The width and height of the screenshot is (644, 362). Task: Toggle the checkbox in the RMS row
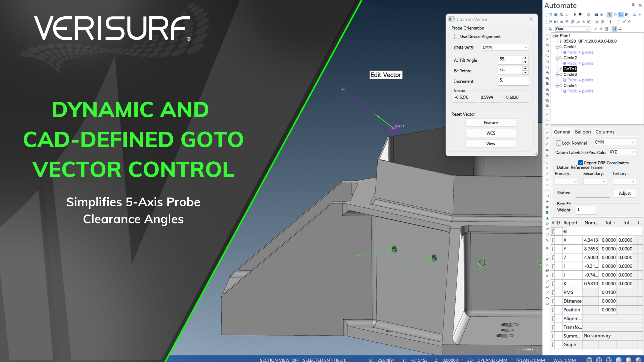[x=553, y=292]
